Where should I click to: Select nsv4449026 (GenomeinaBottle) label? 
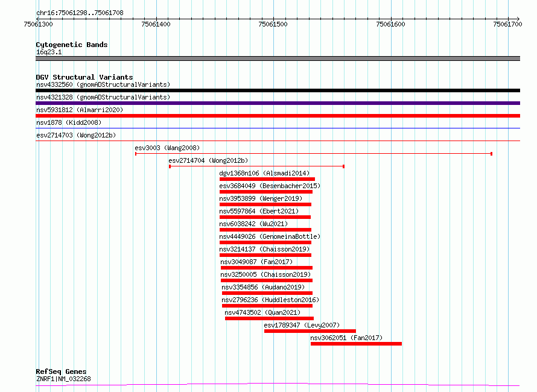click(x=270, y=236)
